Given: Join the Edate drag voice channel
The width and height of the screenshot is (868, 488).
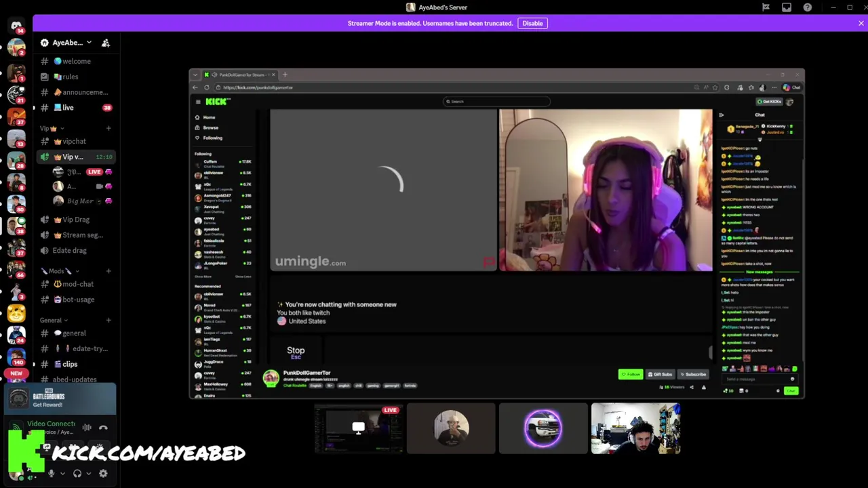Looking at the screenshot, I should (x=75, y=251).
